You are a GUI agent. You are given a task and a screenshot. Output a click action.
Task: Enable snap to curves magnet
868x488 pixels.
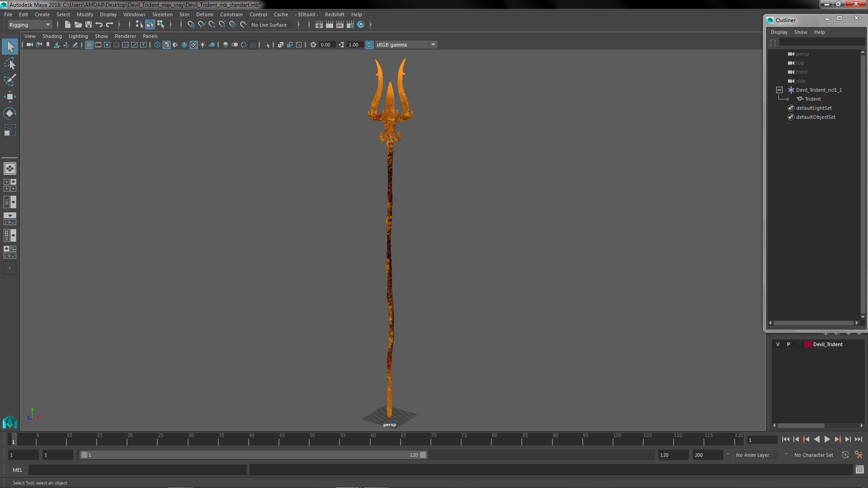pos(202,25)
